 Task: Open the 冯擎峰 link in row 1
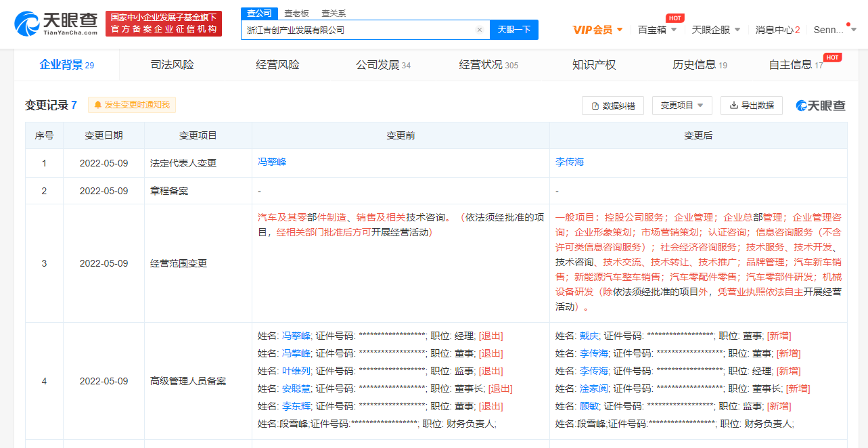(x=272, y=162)
